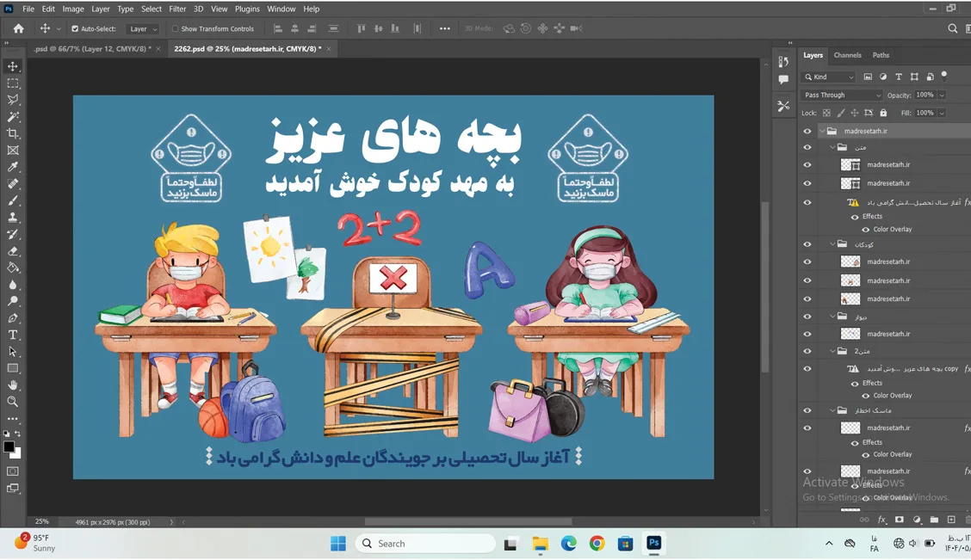Hide the ماسک اخطار group layer
Screen dimensions: 971x560
[x=807, y=410]
